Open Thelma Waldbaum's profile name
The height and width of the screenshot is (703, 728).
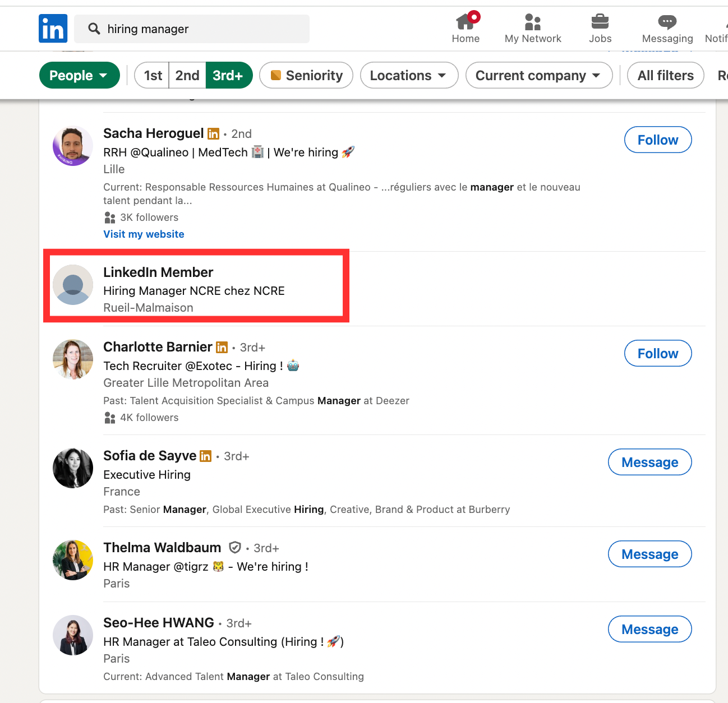coord(162,548)
